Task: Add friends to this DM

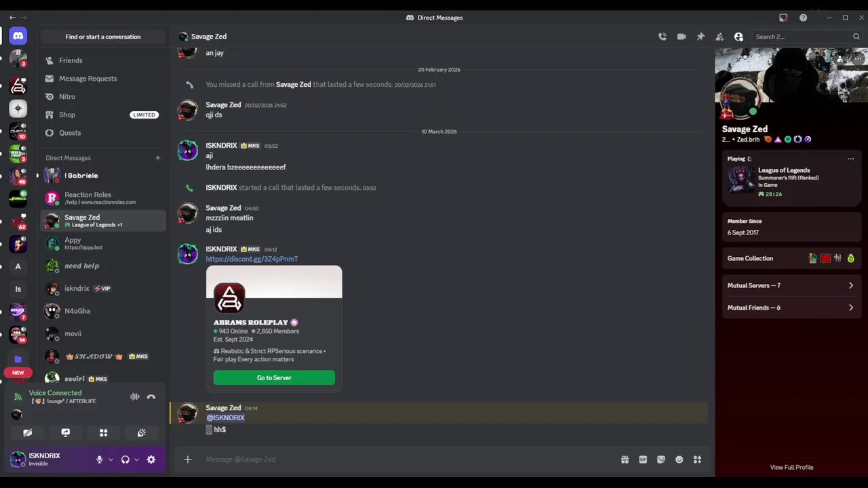Action: [x=719, y=37]
